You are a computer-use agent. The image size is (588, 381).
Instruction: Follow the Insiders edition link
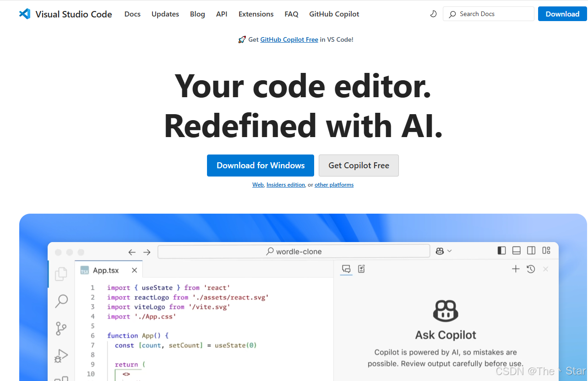pyautogui.click(x=286, y=185)
